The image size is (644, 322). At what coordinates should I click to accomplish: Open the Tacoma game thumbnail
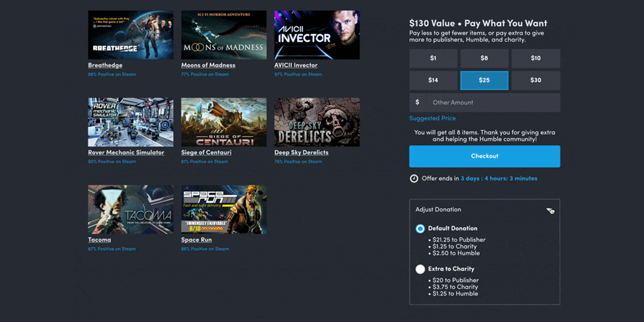coord(131,209)
